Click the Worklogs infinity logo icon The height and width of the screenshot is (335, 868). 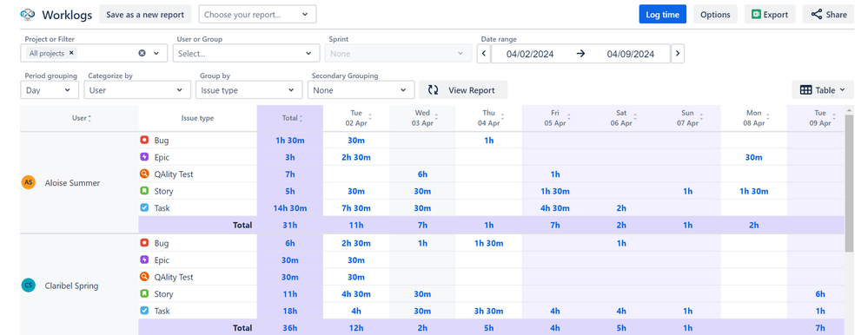tap(28, 15)
